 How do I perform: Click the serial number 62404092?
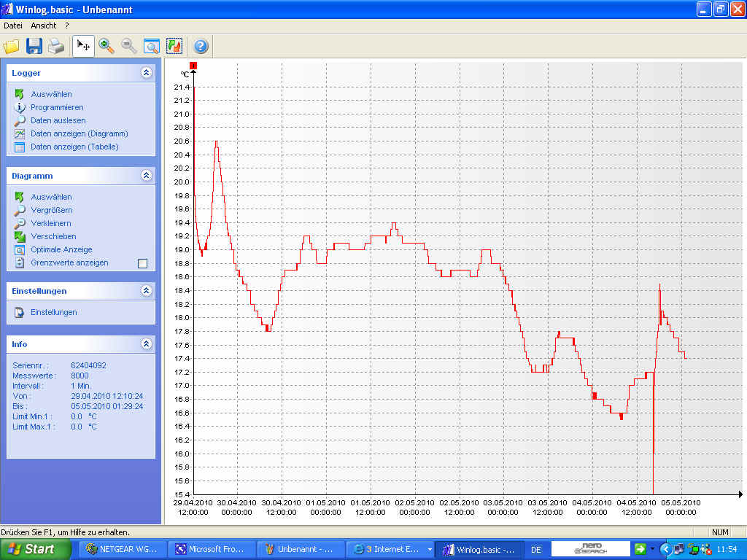pos(88,366)
